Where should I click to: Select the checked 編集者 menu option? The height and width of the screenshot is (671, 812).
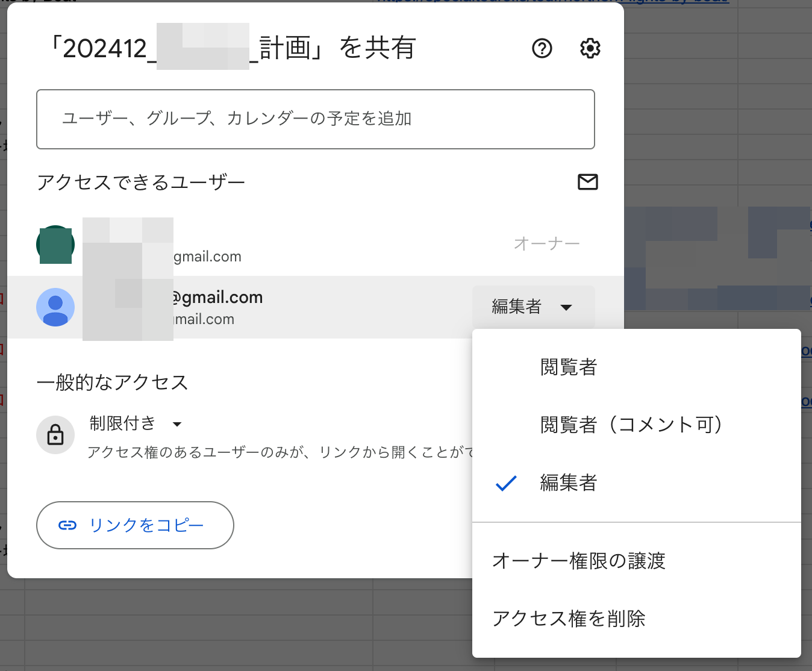pyautogui.click(x=568, y=483)
